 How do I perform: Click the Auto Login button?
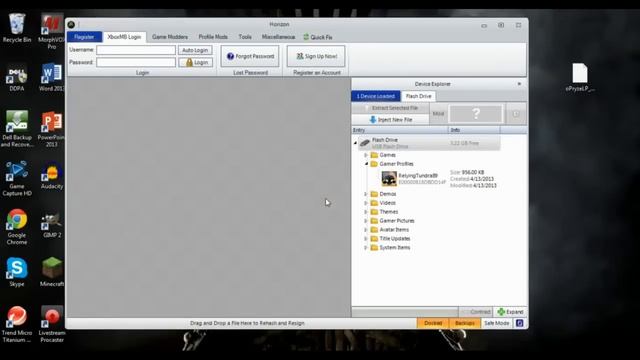pos(195,50)
